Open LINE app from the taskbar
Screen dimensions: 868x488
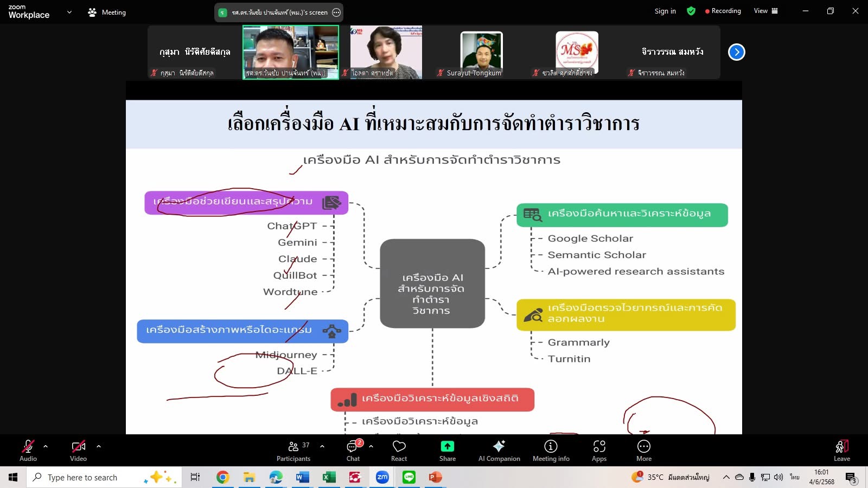pos(409,477)
